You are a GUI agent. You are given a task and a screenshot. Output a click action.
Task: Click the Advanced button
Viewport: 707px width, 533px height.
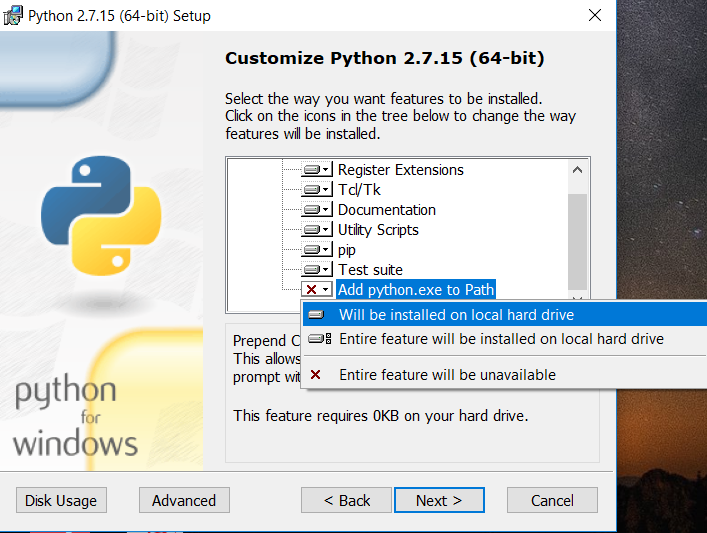click(x=184, y=500)
